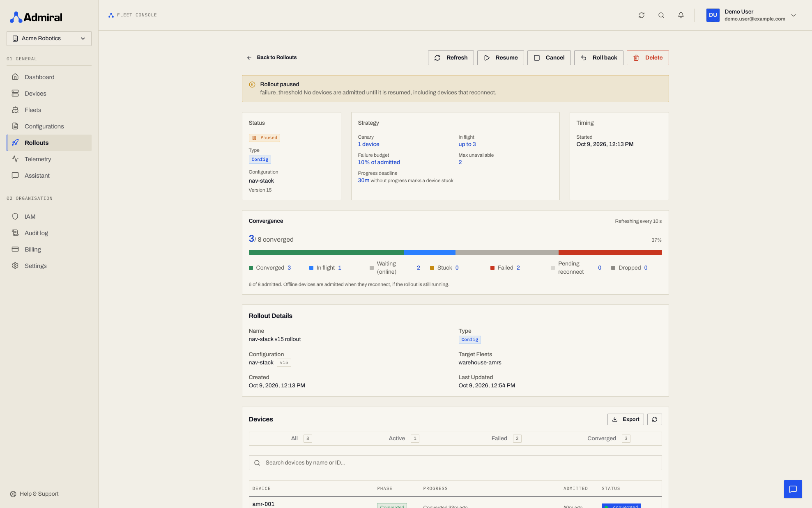Click the 'warehouse-amrs' target fleet text
812x508 pixels.
tap(480, 363)
